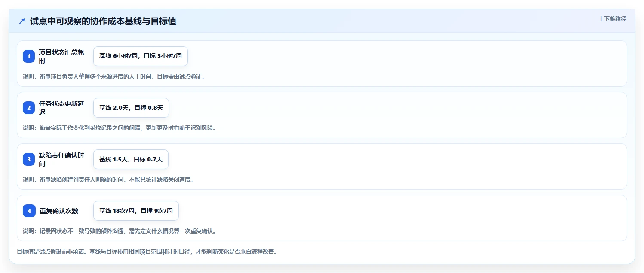This screenshot has height=273, width=644.
Task: Click the 上下游路径 label at top right
Action: [612, 19]
